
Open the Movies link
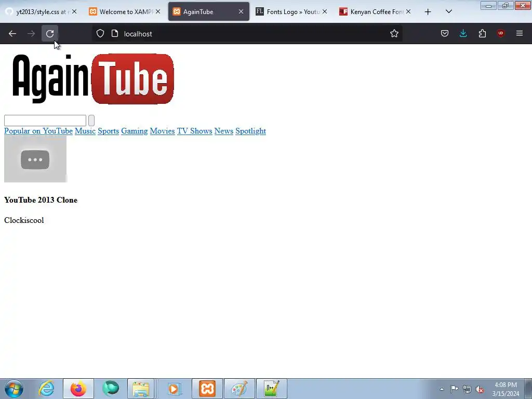162,131
